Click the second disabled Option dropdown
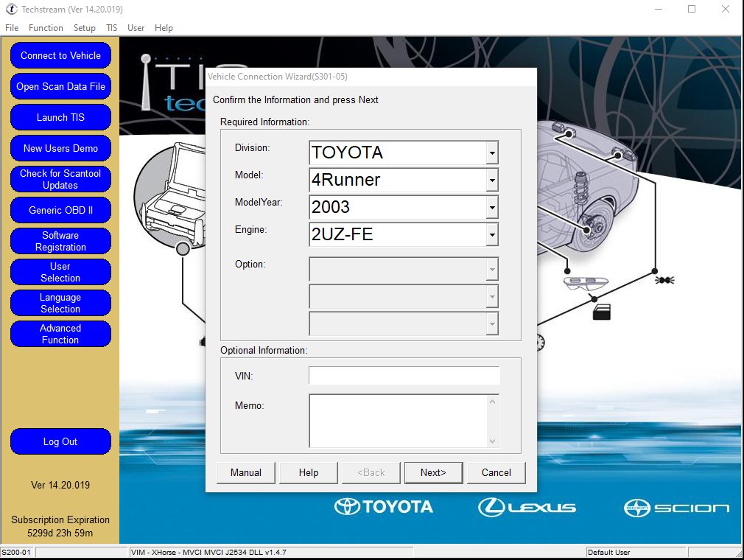The image size is (744, 560). pos(404,297)
